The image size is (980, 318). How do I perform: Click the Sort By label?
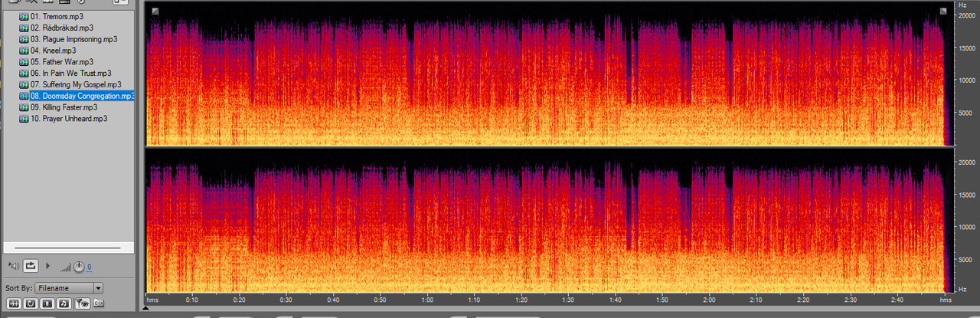(x=18, y=288)
